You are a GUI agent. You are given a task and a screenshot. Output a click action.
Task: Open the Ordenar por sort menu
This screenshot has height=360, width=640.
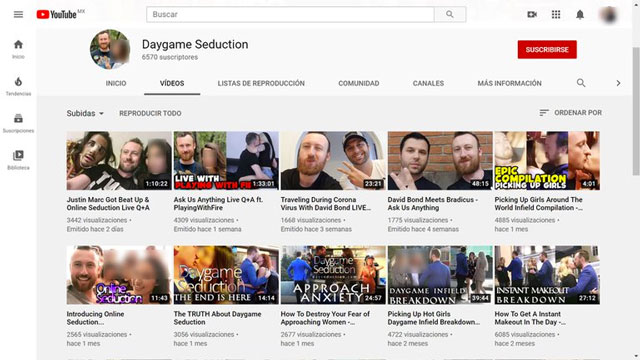[x=570, y=113]
